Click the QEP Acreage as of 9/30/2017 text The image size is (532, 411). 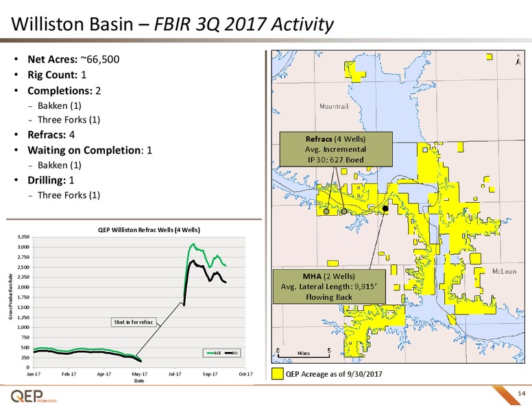point(334,374)
